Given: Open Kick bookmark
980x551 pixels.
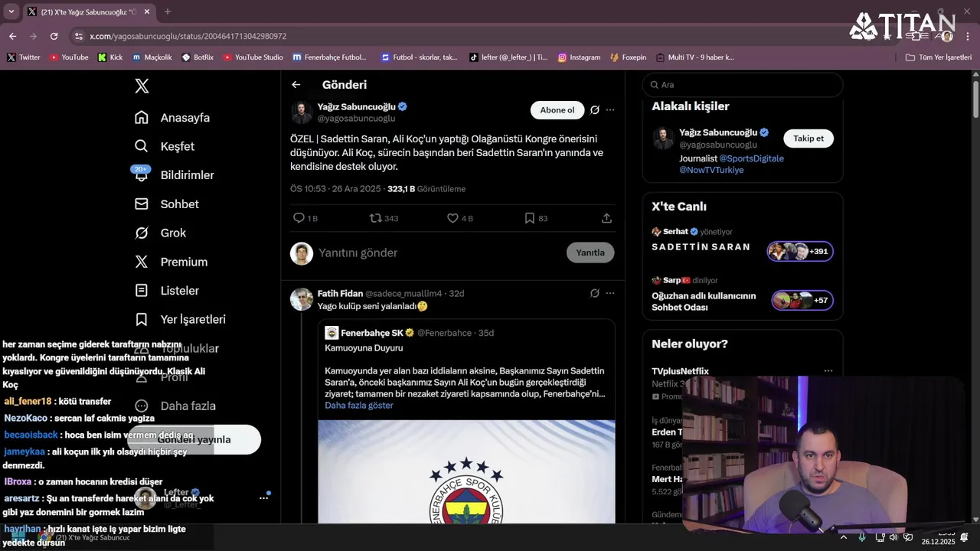Looking at the screenshot, I should click(110, 57).
